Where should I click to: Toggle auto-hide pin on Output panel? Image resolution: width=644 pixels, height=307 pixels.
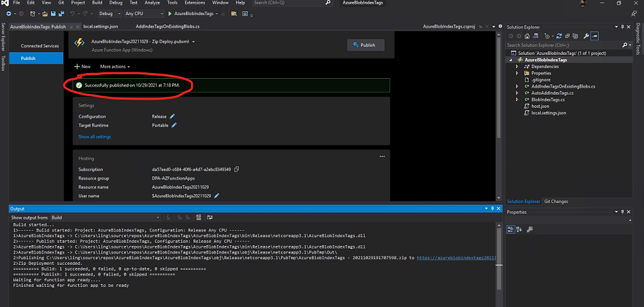pyautogui.click(x=492, y=209)
